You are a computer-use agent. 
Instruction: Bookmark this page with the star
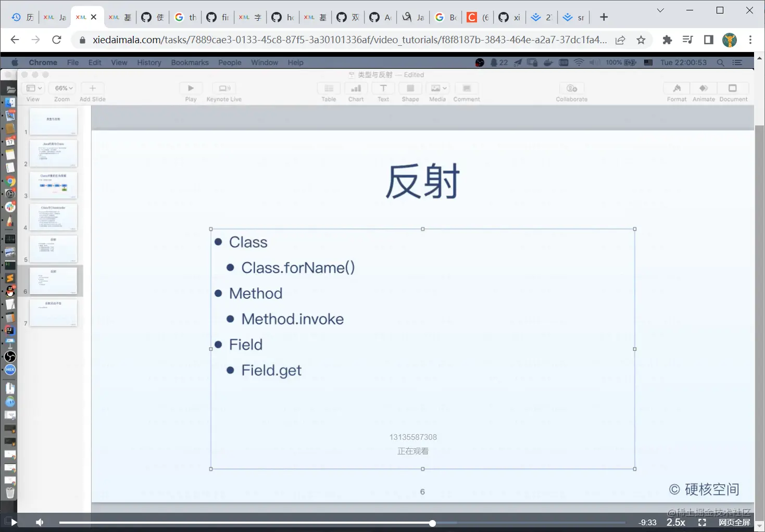pyautogui.click(x=641, y=40)
